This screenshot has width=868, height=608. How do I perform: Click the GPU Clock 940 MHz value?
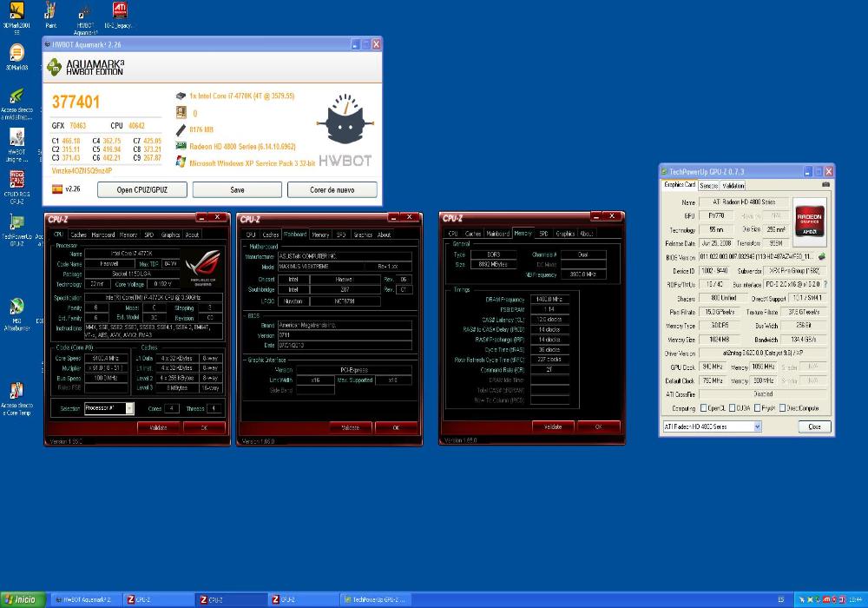713,367
